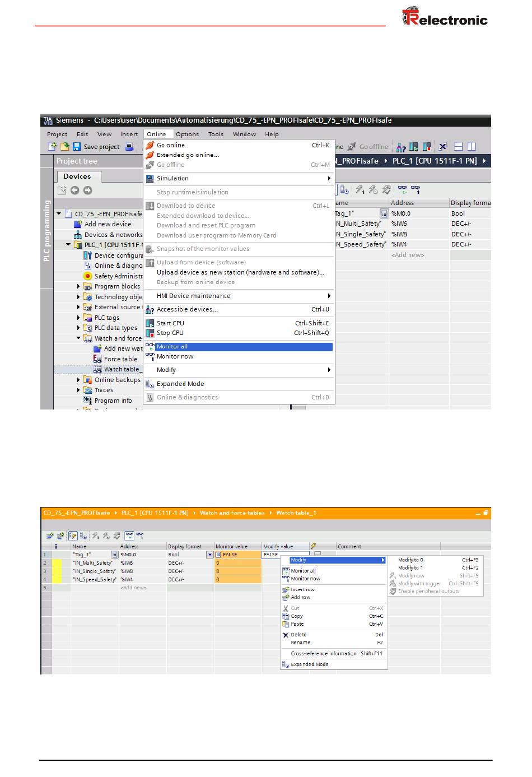Choose Modify to 0 in the submenu
Image resolution: width=532 pixels, height=777 pixels.
click(436, 560)
